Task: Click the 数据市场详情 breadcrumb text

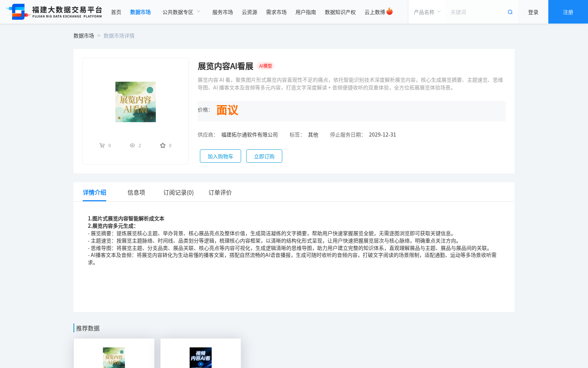Action: coord(119,36)
